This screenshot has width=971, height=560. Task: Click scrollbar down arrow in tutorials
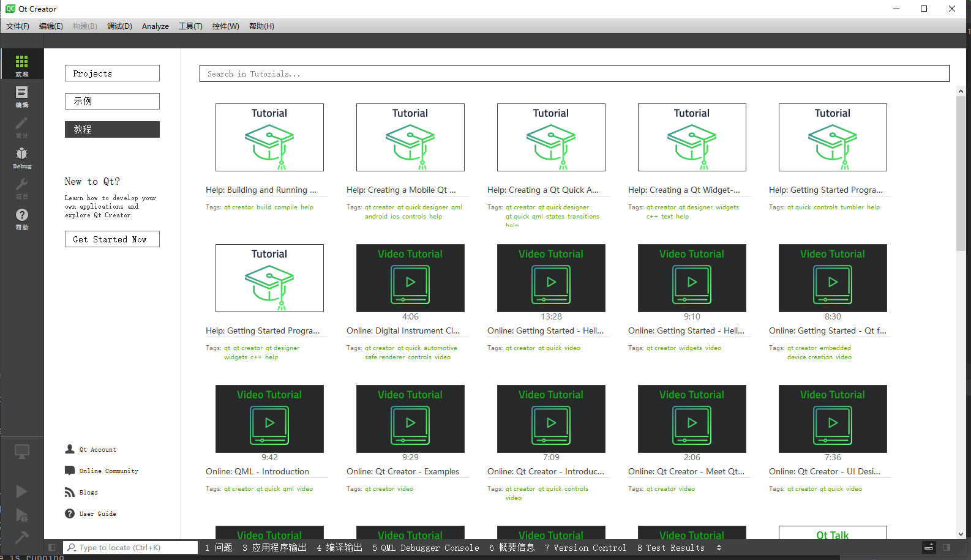click(960, 534)
